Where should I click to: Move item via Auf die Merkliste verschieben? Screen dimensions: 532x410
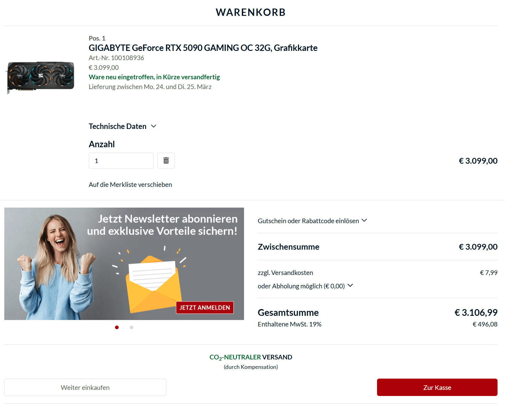(130, 185)
